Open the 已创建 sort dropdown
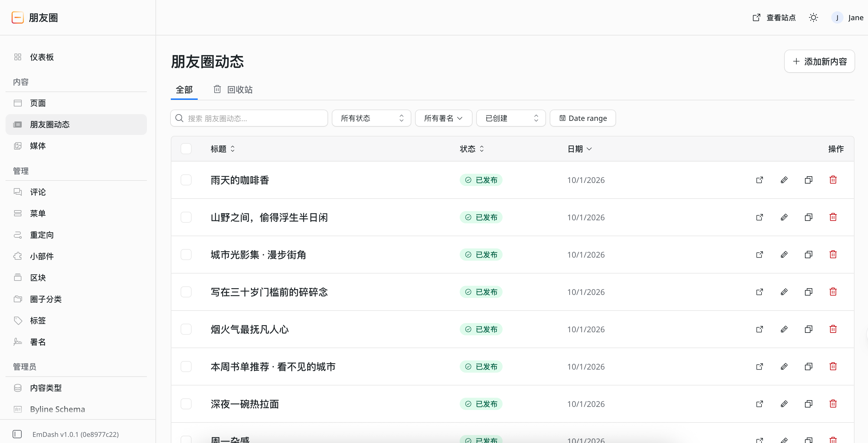The image size is (868, 443). click(x=511, y=118)
